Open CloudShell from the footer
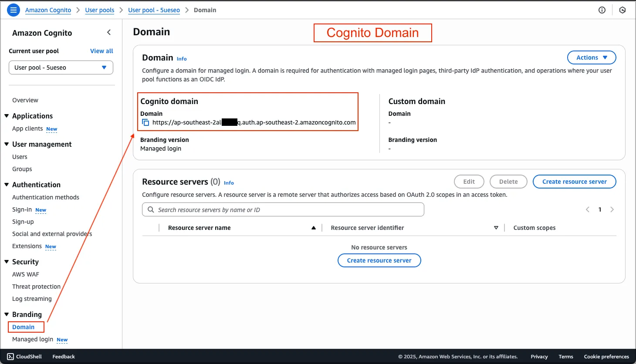636x364 pixels. (24, 357)
